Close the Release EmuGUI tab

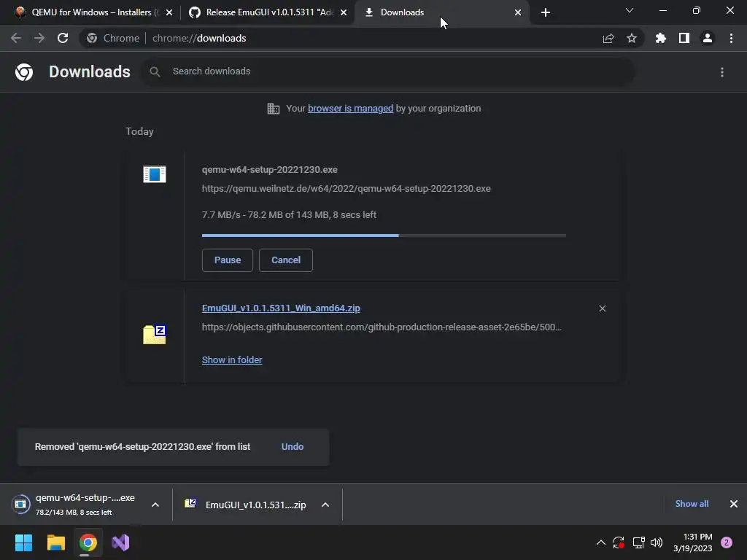pyautogui.click(x=344, y=13)
